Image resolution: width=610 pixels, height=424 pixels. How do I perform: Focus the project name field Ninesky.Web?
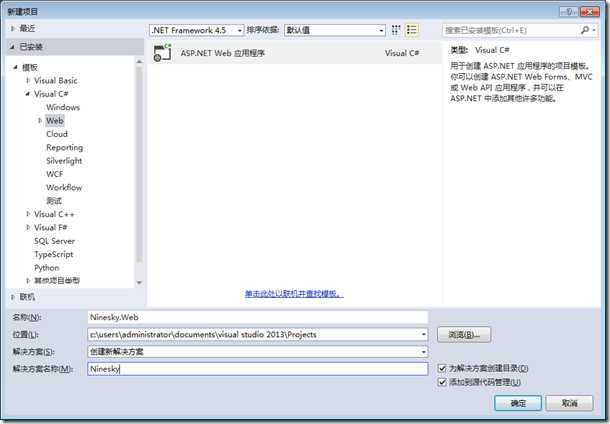[x=258, y=317]
